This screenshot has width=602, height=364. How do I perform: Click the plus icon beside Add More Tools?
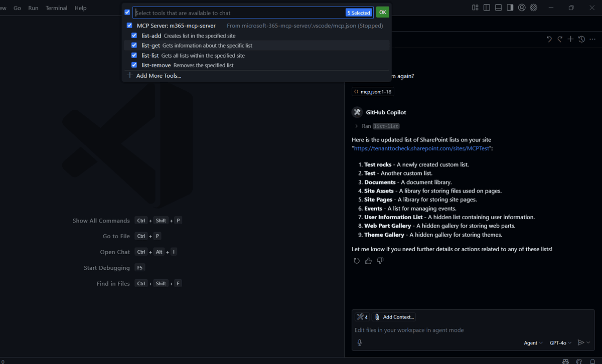pyautogui.click(x=130, y=75)
